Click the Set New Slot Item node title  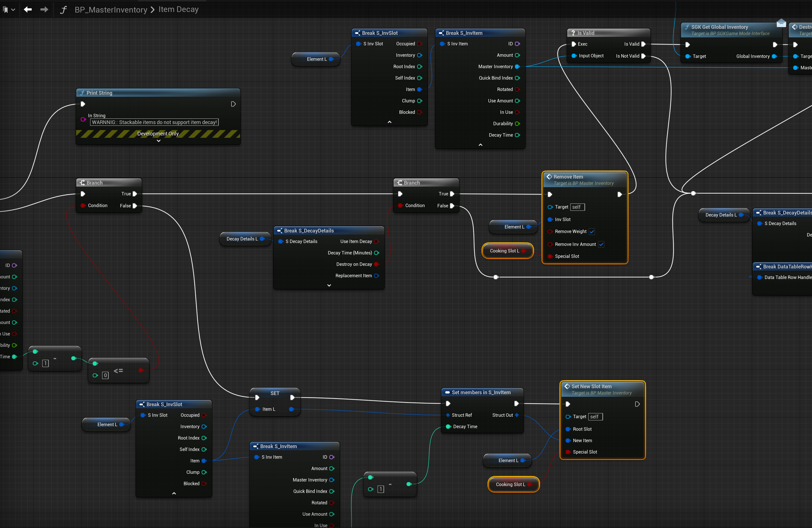[x=591, y=386]
